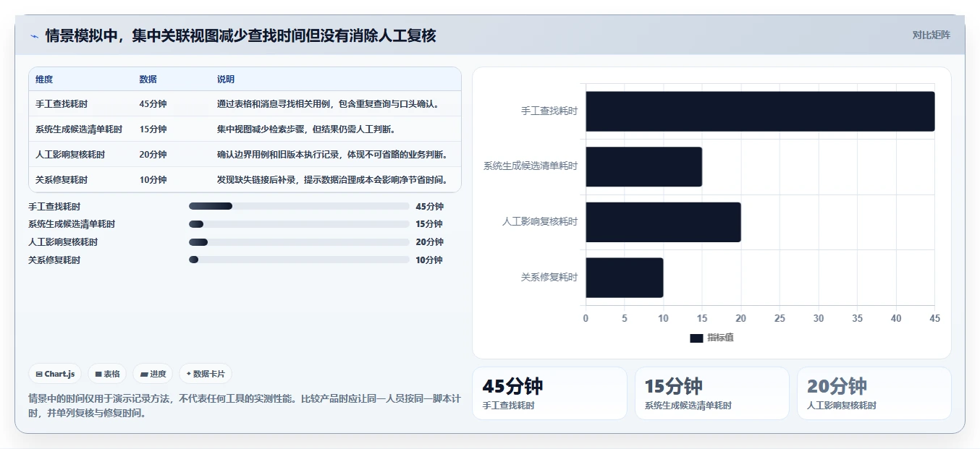Open the 45分钟 手工查找耗时 data card

tap(549, 393)
